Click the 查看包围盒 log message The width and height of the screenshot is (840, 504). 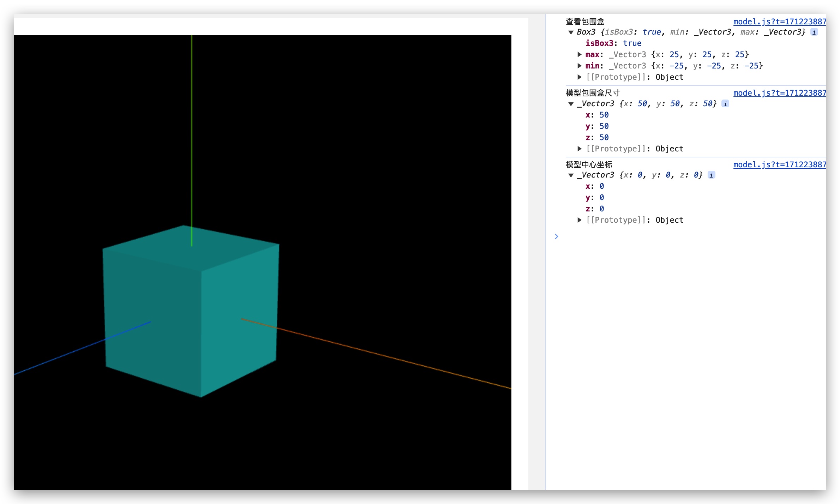(x=585, y=22)
